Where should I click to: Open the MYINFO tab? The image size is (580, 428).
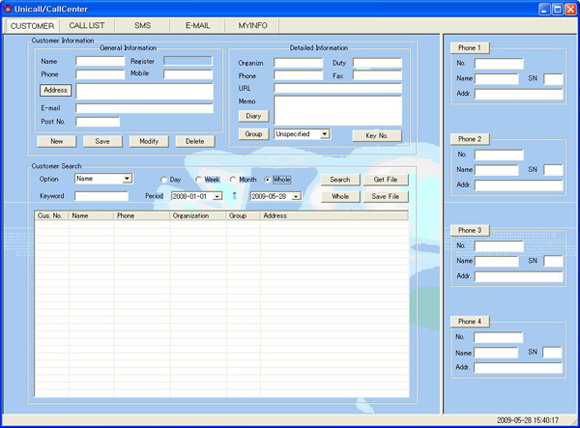click(x=253, y=26)
